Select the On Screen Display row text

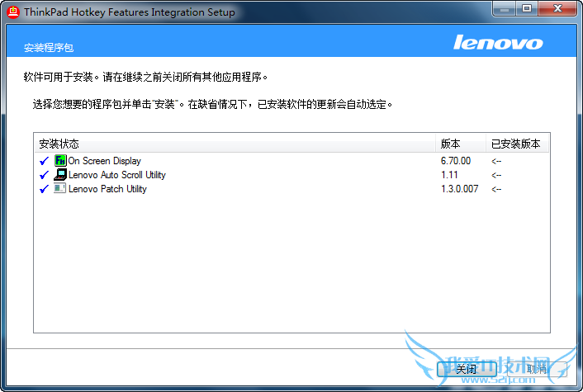point(105,161)
